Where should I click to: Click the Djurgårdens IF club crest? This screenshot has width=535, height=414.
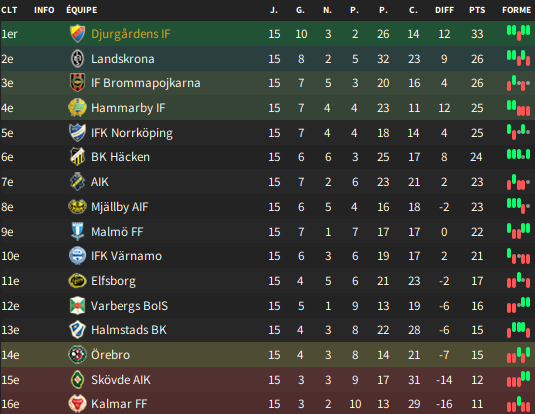(x=77, y=34)
